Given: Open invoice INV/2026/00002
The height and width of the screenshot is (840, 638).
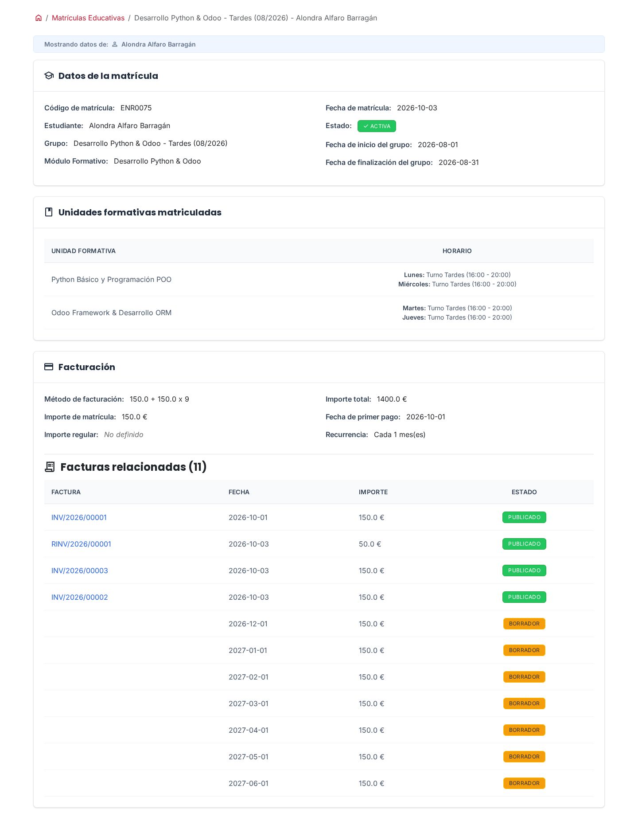Looking at the screenshot, I should point(80,597).
